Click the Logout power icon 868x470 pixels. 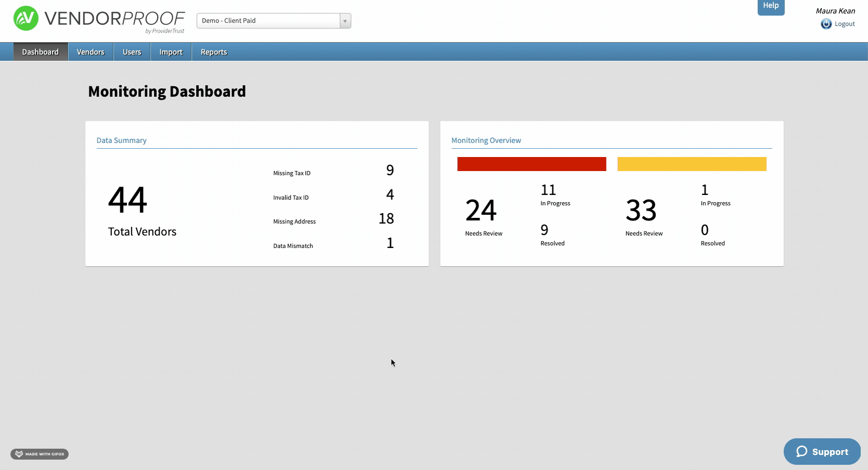(x=826, y=24)
